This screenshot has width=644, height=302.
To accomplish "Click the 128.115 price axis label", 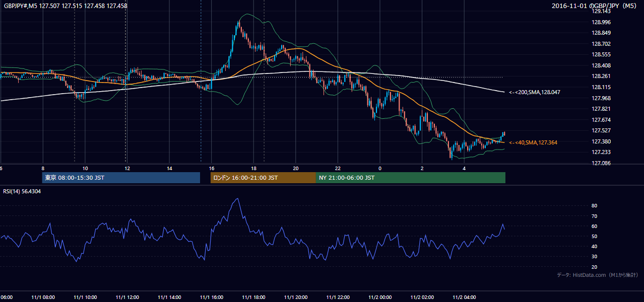I will pyautogui.click(x=601, y=87).
